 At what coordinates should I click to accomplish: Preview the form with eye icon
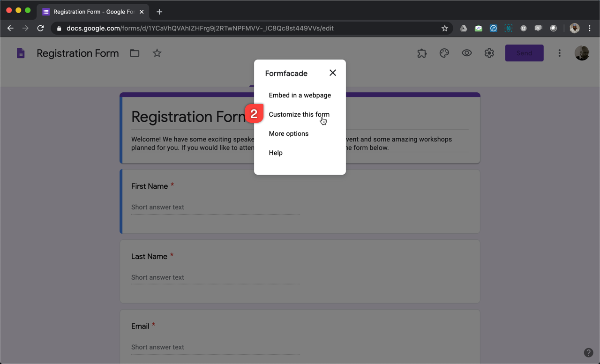point(466,53)
